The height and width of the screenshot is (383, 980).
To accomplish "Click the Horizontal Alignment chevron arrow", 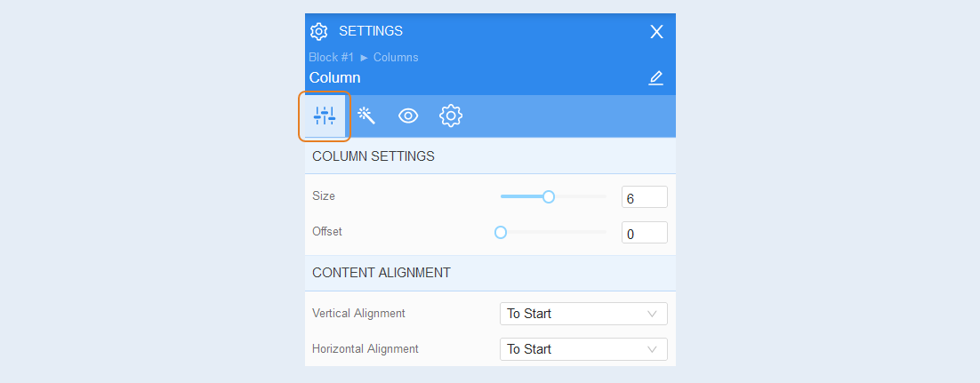I will click(653, 349).
